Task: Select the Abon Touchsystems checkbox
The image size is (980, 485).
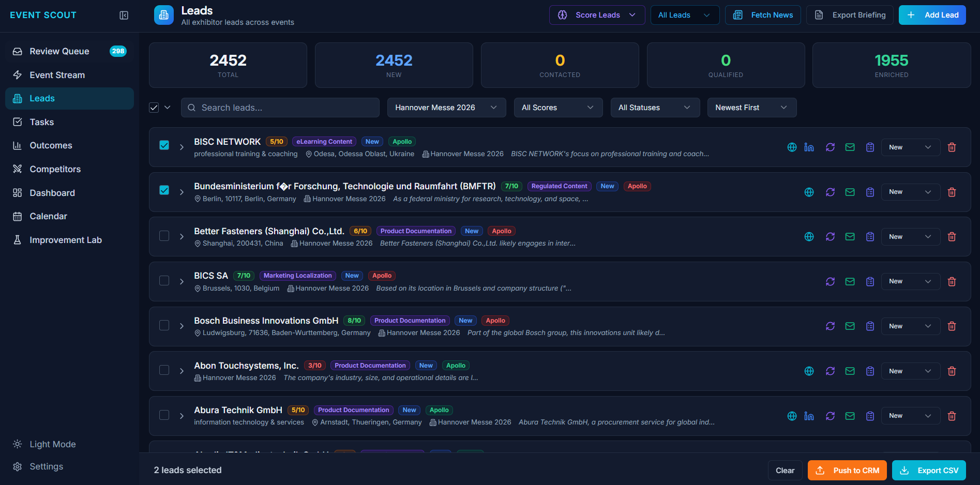Action: [x=164, y=370]
